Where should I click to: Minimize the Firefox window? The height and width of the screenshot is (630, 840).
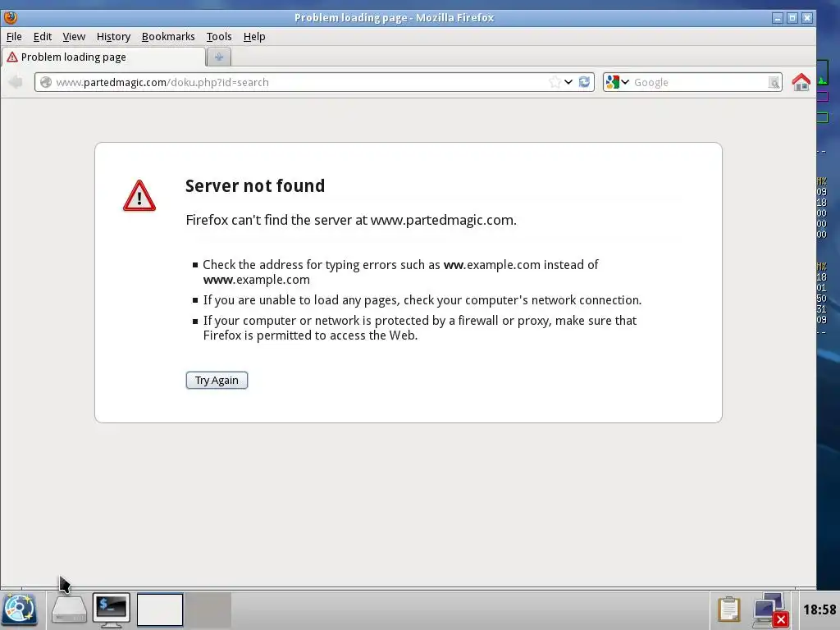(x=778, y=18)
